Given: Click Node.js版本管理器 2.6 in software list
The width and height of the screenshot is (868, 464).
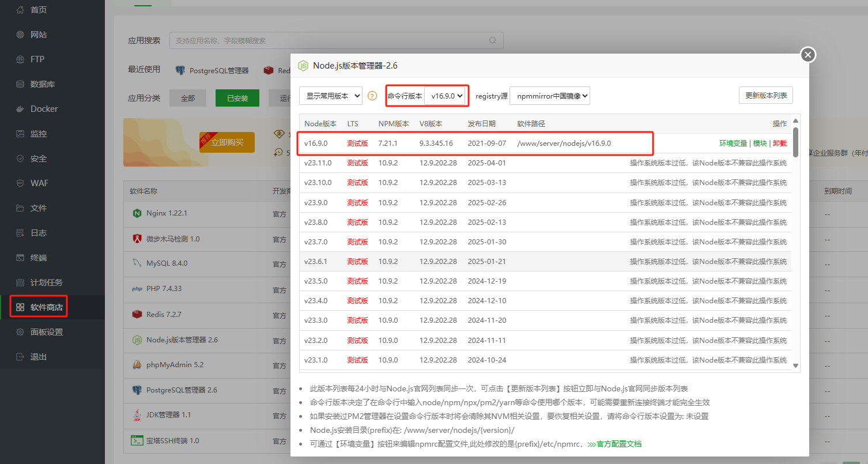Looking at the screenshot, I should coord(182,339).
